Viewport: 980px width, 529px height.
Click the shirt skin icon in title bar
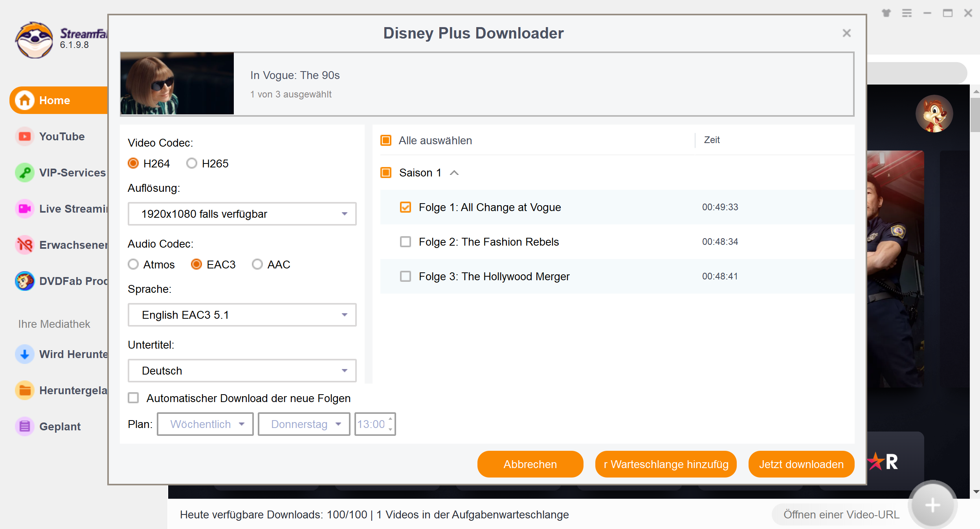886,13
